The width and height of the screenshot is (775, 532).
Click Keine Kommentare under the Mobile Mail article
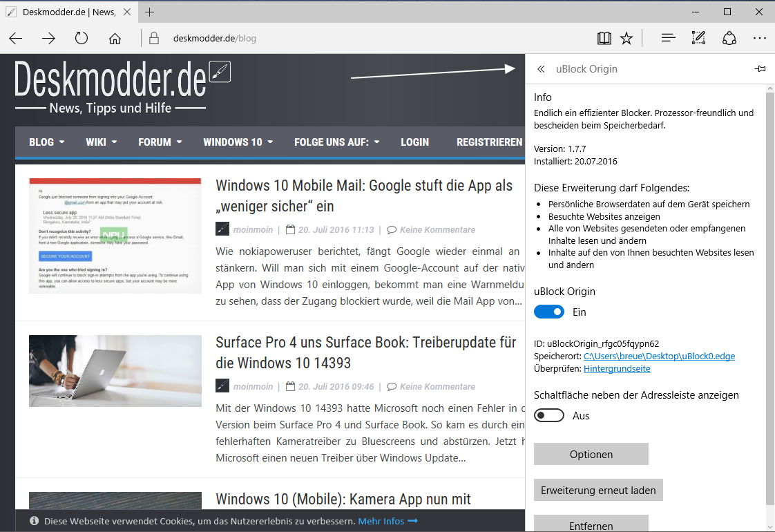[x=437, y=230]
